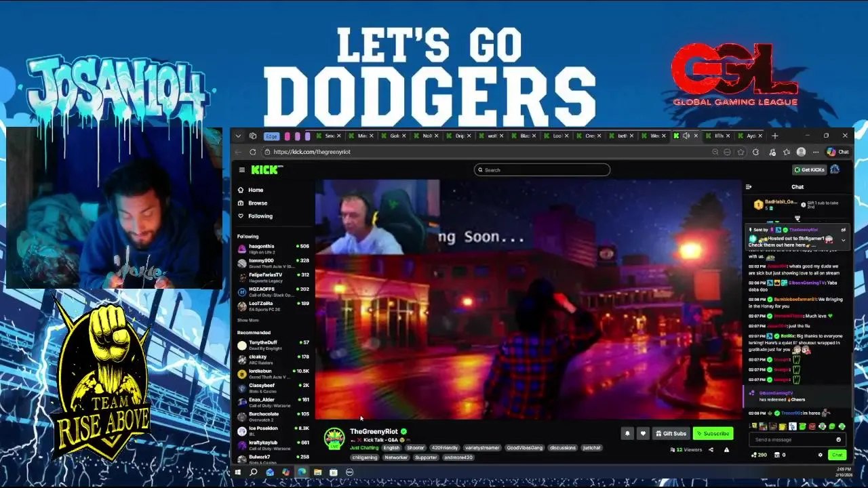
Task: Click the Networker tag
Action: 396,457
